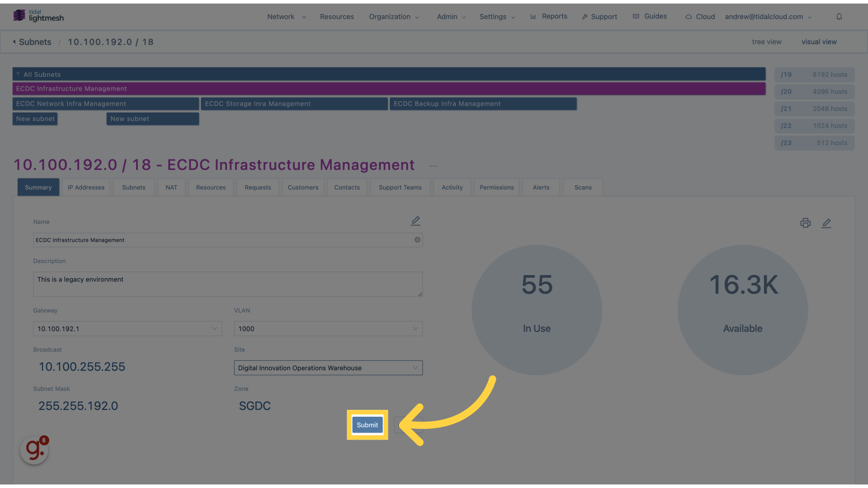Image resolution: width=868 pixels, height=488 pixels.
Task: Click the Guides book icon
Action: (636, 16)
